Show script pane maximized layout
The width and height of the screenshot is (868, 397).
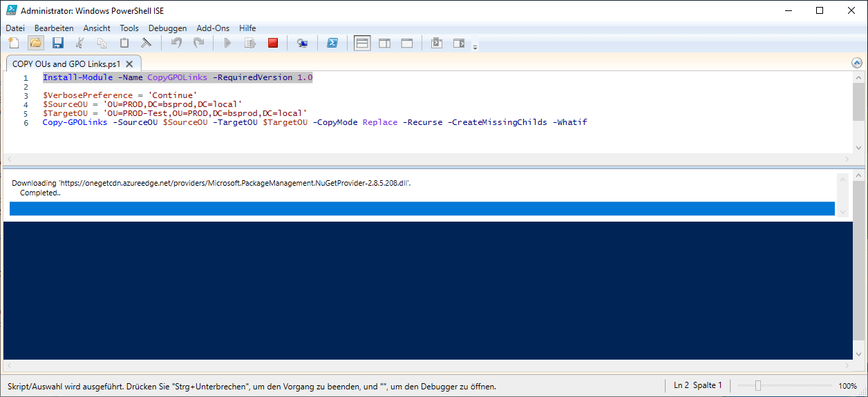point(407,43)
